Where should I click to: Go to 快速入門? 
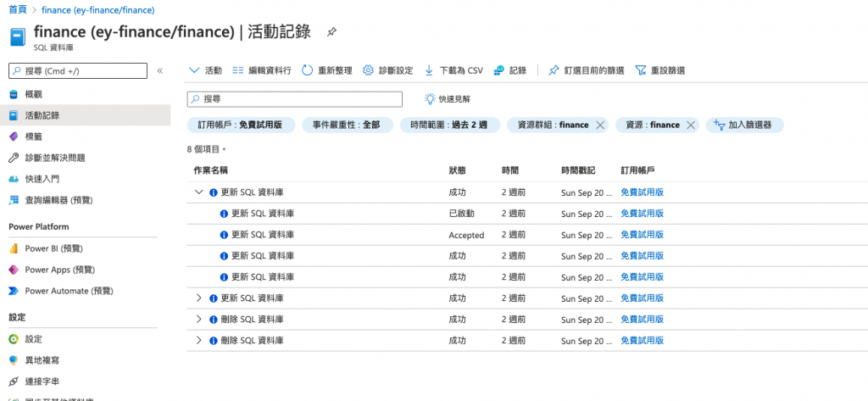[x=42, y=179]
